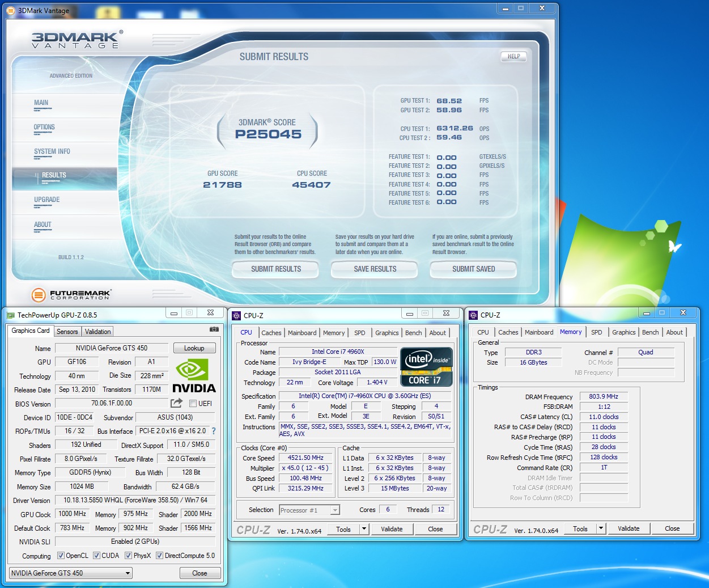Click the Futuremark Corporation logo

71,295
